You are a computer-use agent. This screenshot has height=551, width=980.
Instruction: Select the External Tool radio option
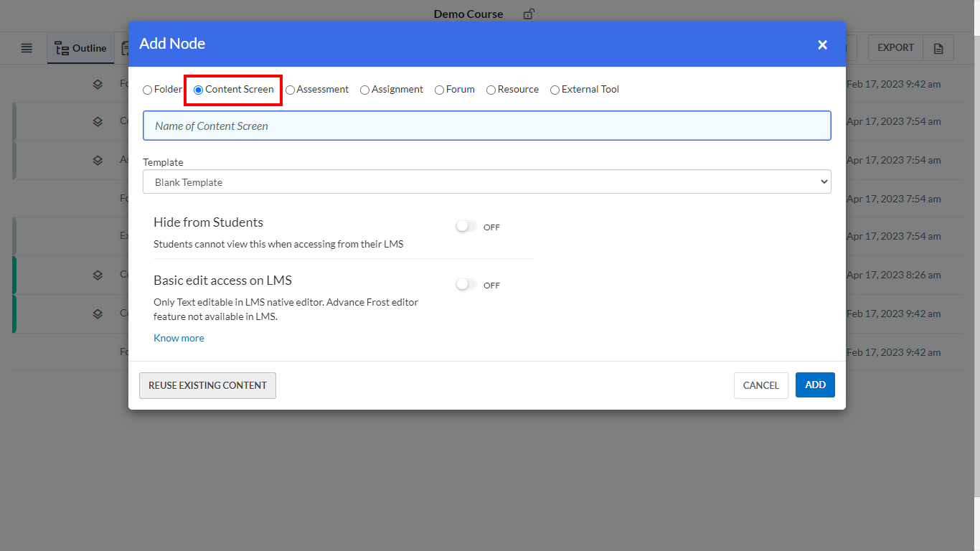point(555,90)
